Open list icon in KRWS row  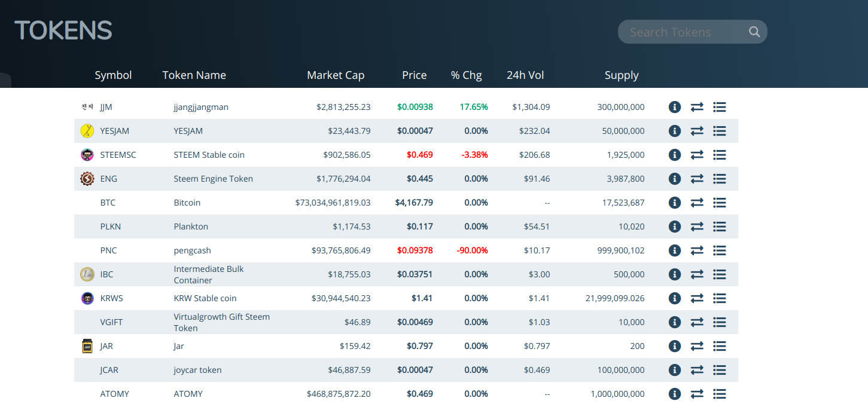[x=720, y=298]
